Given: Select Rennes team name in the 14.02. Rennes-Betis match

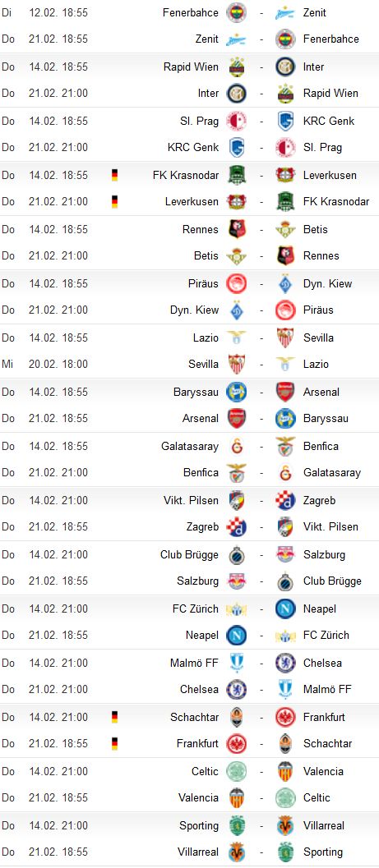Looking at the screenshot, I should (x=201, y=230).
